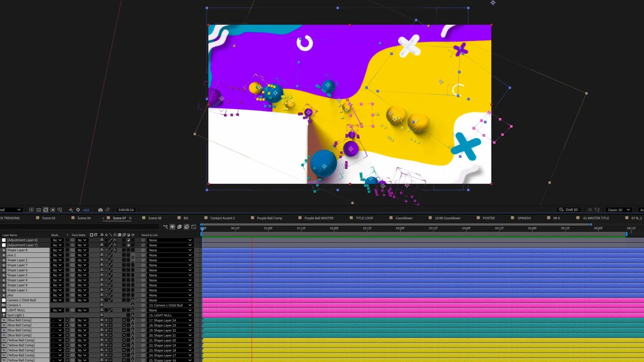This screenshot has height=362, width=644.
Task: Click the Take Snapshot camera icon
Action: click(x=100, y=210)
